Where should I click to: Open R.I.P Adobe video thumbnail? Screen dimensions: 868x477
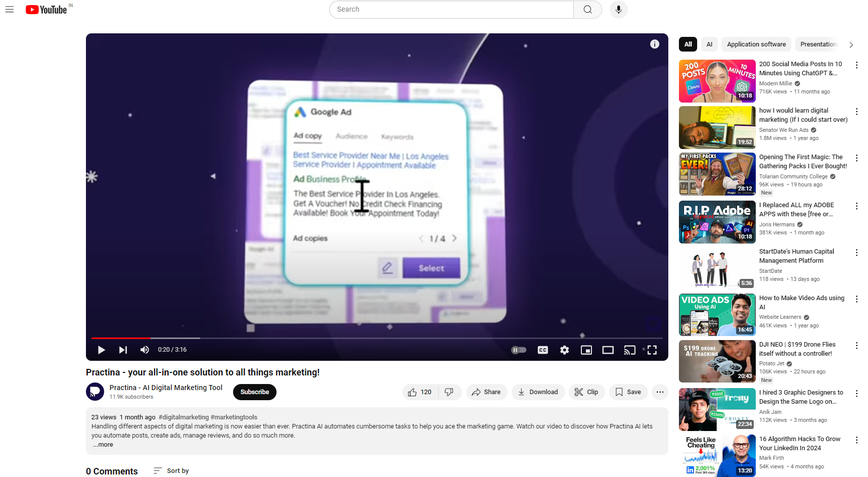[717, 222]
